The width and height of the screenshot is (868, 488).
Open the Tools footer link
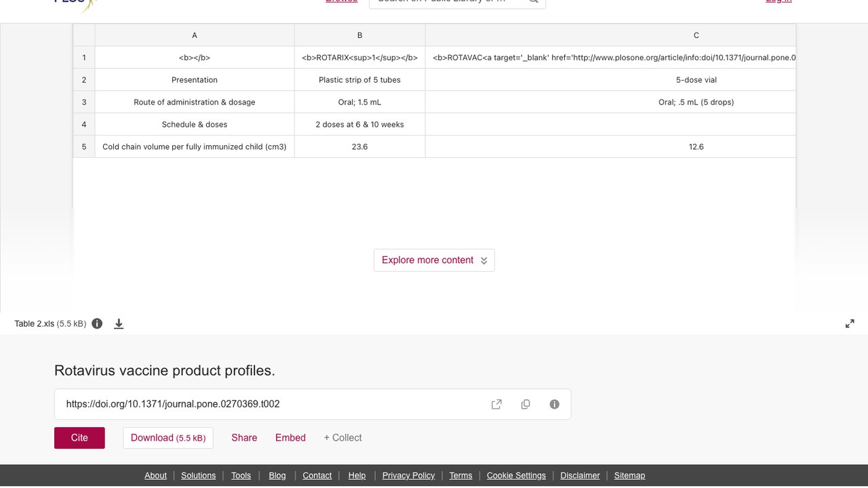tap(241, 476)
